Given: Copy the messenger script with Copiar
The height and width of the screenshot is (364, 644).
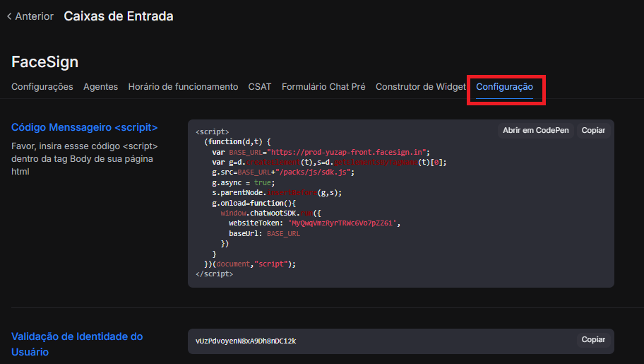Looking at the screenshot, I should click(x=593, y=131).
